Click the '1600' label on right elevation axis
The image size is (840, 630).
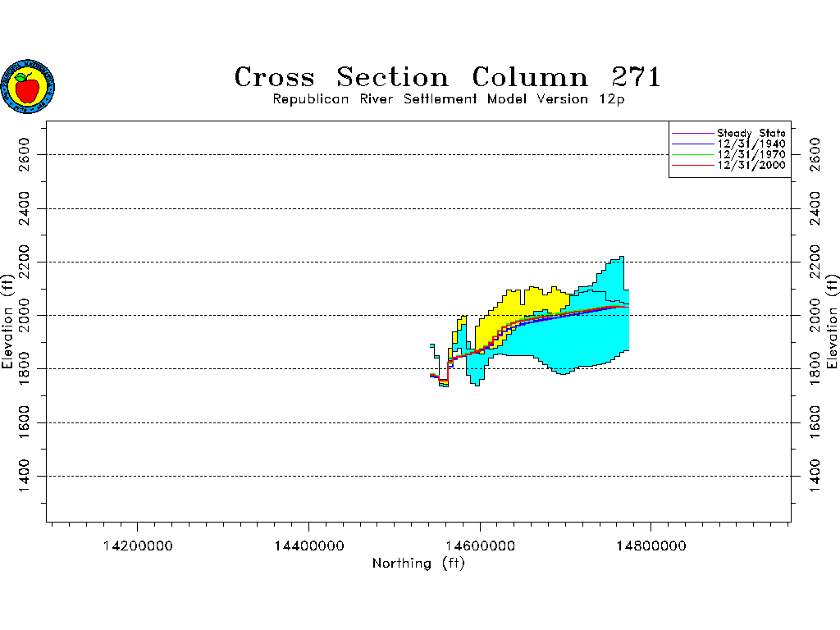815,422
